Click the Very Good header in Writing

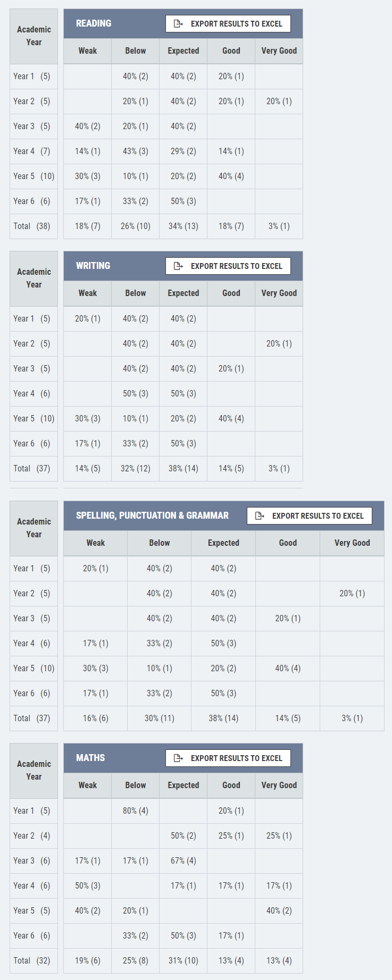(x=279, y=293)
